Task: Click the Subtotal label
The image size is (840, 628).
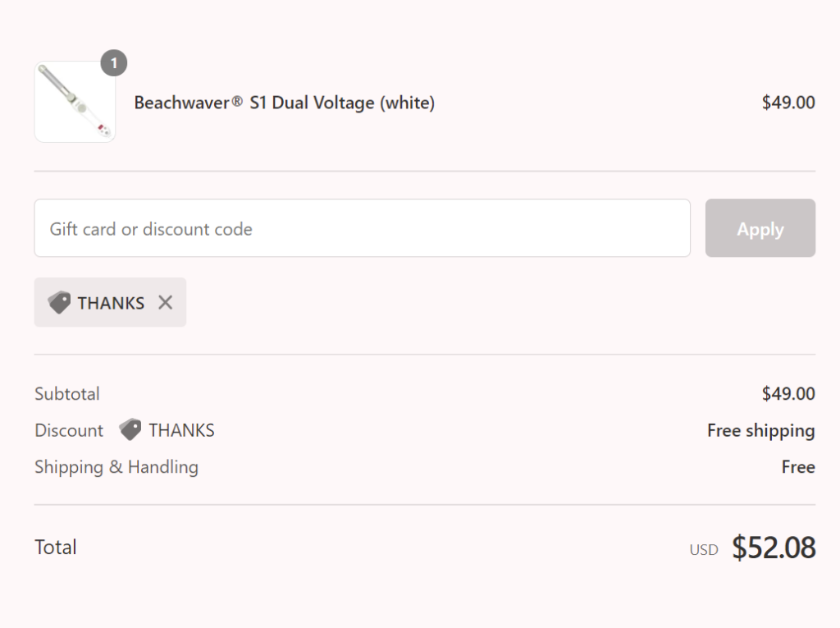Action: (67, 394)
